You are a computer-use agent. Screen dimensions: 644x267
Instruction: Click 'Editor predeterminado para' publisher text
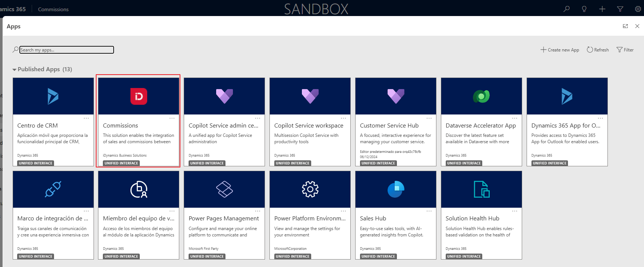click(x=391, y=152)
